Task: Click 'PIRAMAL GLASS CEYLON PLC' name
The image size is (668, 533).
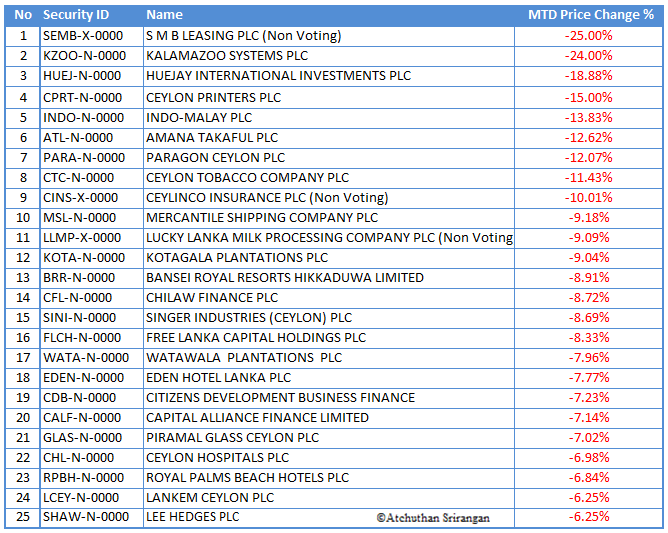Action: click(x=232, y=438)
